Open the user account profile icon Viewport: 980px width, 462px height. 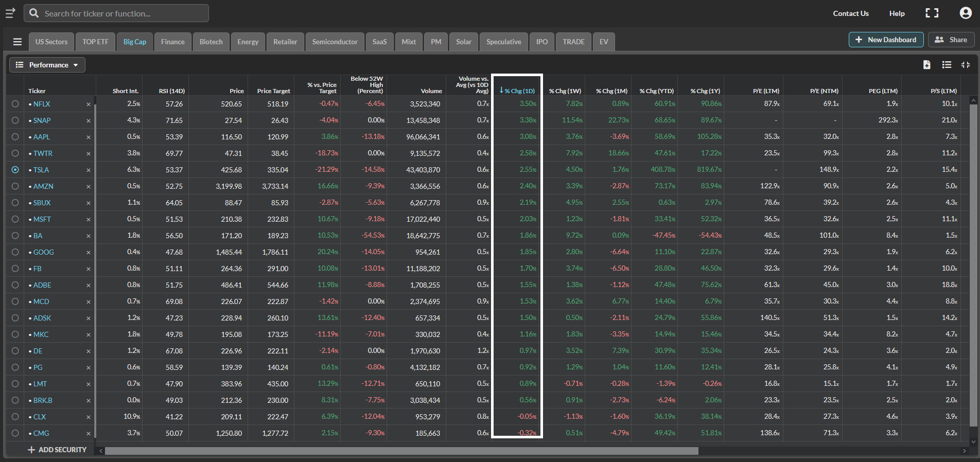pos(966,13)
